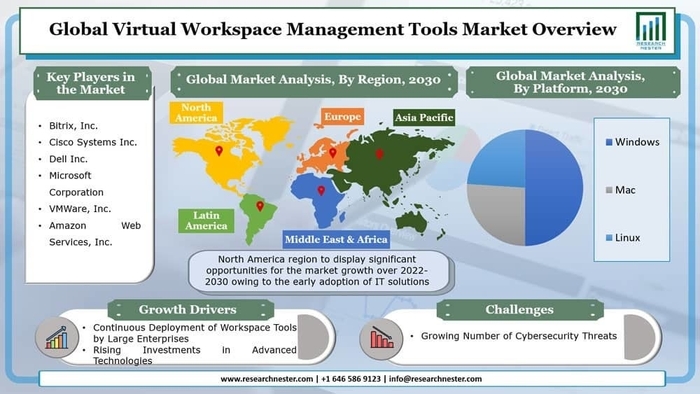Viewport: 700px width, 394px height.
Task: Click the Europe region label
Action: [342, 116]
